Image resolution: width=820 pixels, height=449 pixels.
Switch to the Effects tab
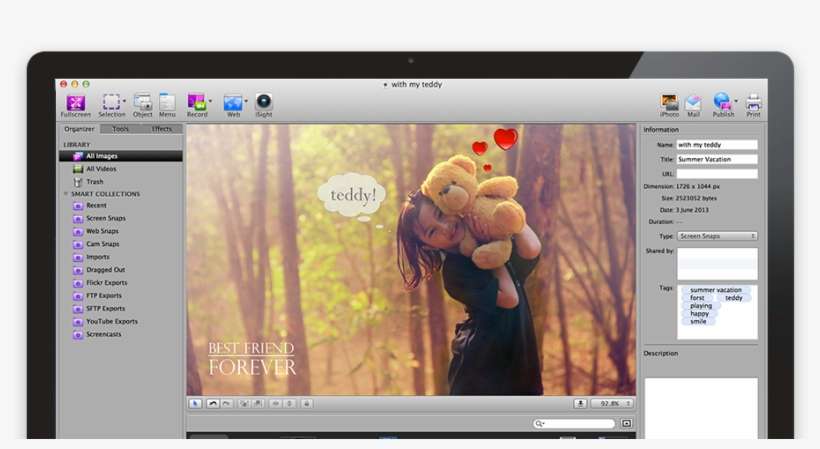(162, 129)
